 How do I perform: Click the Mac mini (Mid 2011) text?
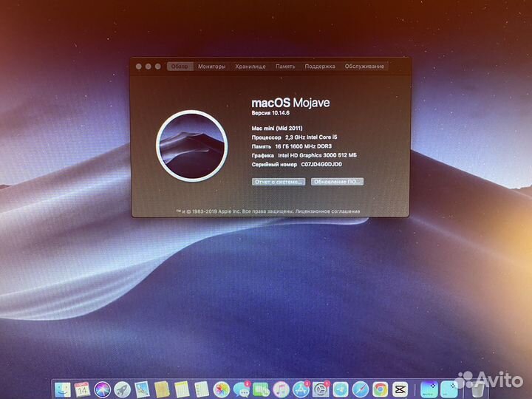pyautogui.click(x=277, y=129)
